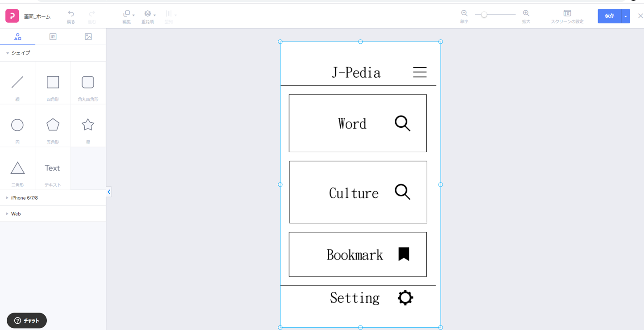Zoom in with the 拡大 magnifier
Screen dimensions: 644x330
(526, 14)
